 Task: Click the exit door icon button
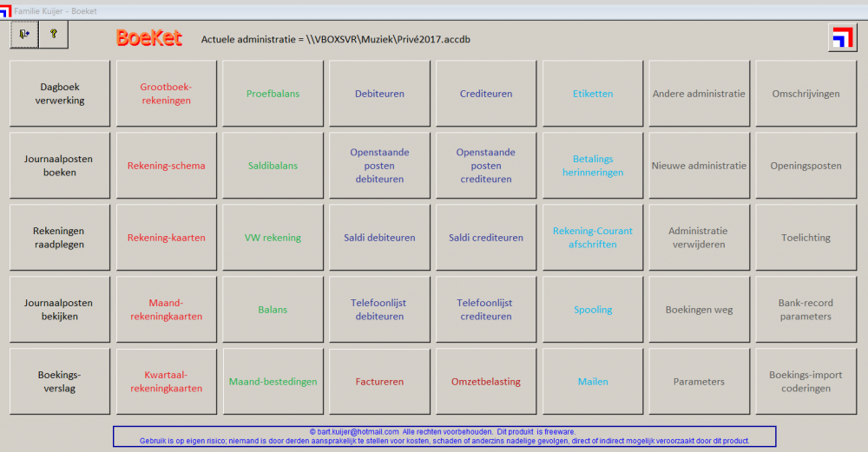[x=24, y=35]
